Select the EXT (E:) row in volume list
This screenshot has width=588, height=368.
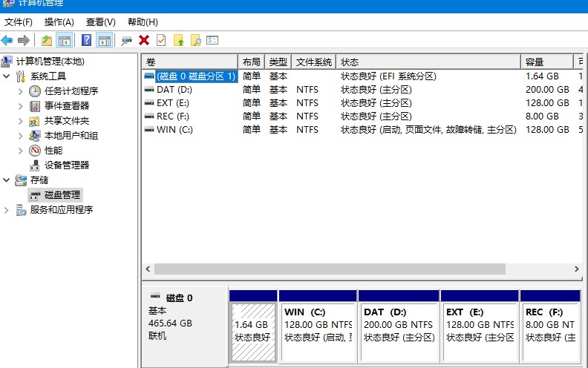click(362, 103)
